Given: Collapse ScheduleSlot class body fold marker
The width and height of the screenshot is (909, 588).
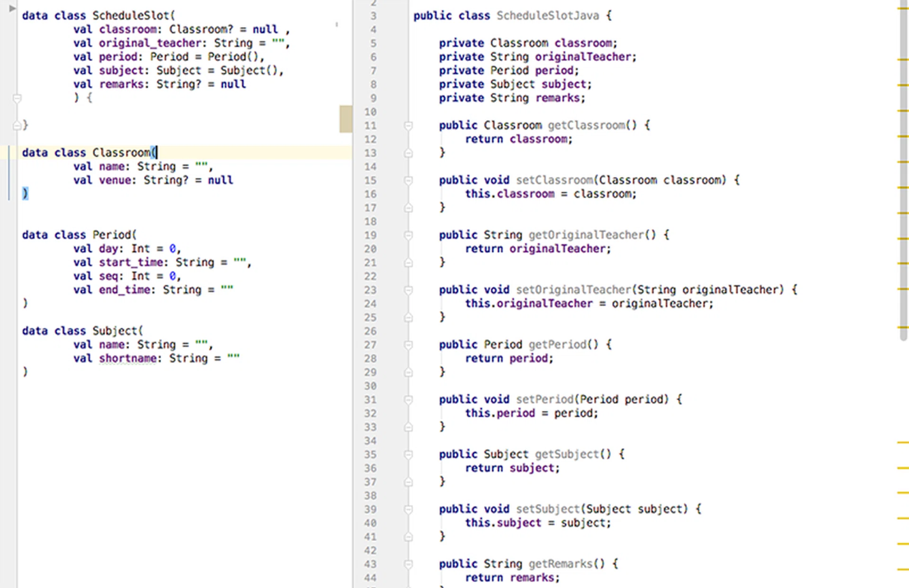Looking at the screenshot, I should pos(17,98).
